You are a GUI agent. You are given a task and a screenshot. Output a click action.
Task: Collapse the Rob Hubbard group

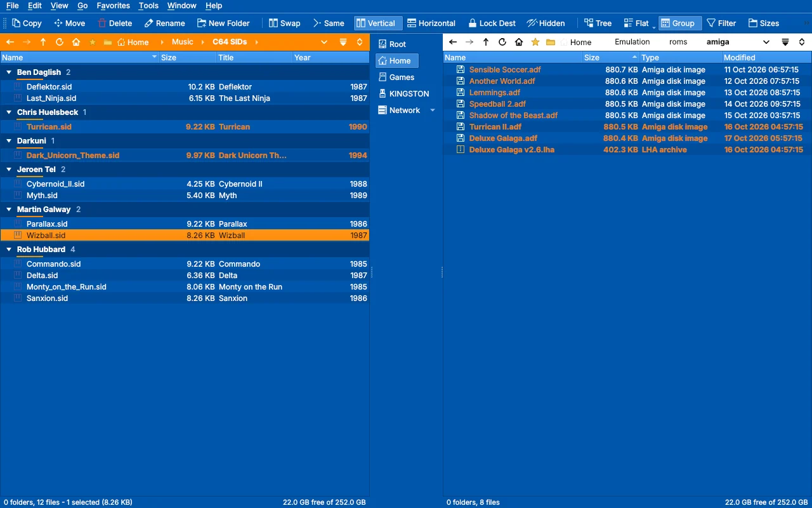(x=9, y=250)
